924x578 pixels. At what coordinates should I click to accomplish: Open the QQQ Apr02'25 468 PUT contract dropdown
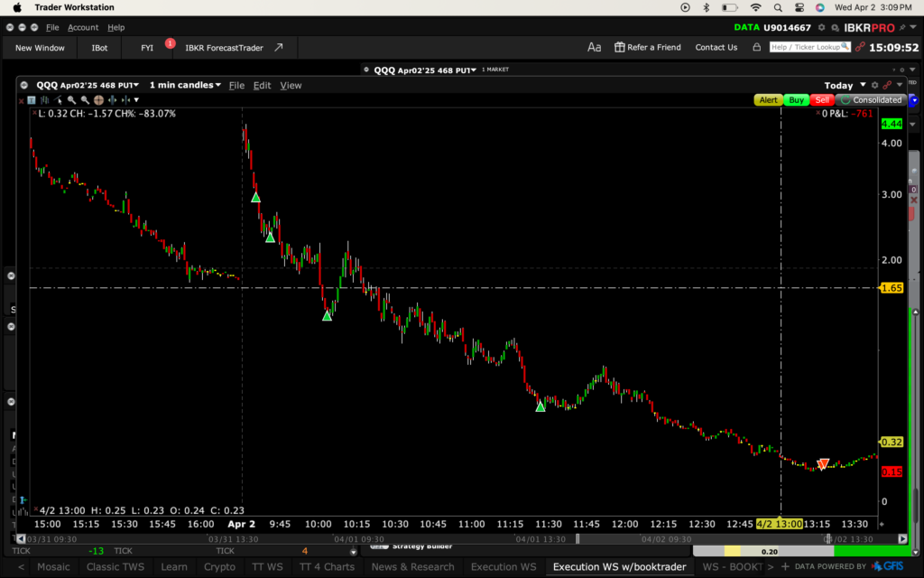(x=88, y=85)
